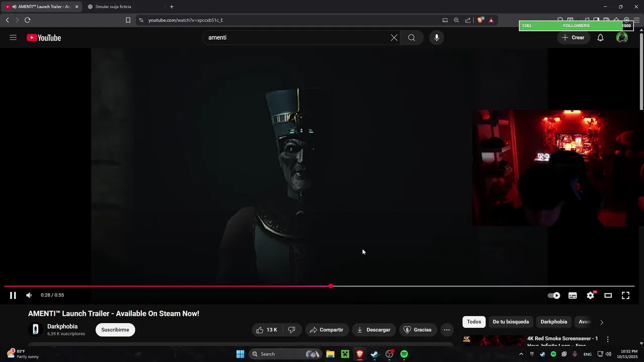Pause the AMENTI trailer
Image resolution: width=644 pixels, height=362 pixels.
(x=13, y=295)
